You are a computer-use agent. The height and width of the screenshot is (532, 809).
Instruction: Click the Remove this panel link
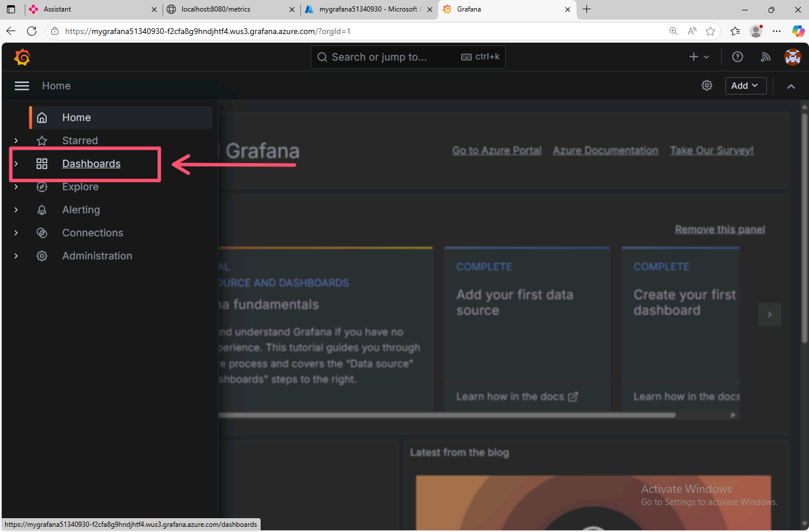point(720,229)
